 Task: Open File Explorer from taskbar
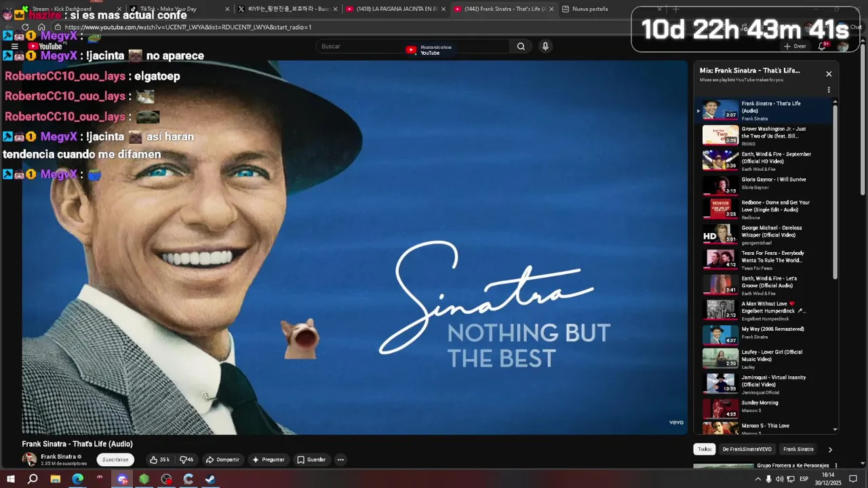tap(56, 479)
